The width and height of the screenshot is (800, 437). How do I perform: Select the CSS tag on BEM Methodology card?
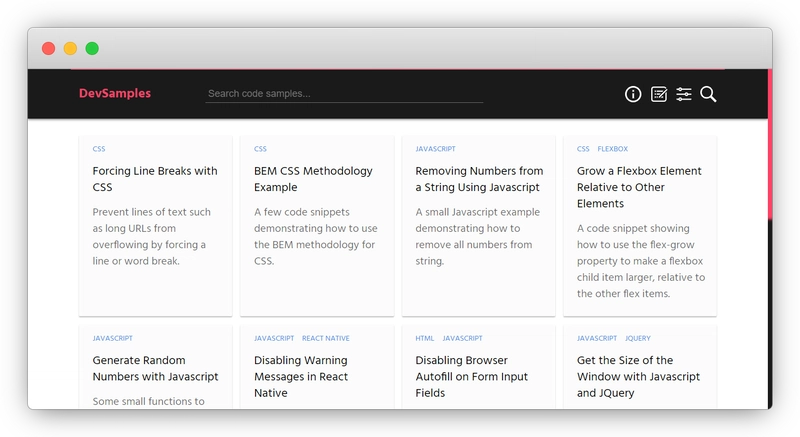click(x=260, y=149)
